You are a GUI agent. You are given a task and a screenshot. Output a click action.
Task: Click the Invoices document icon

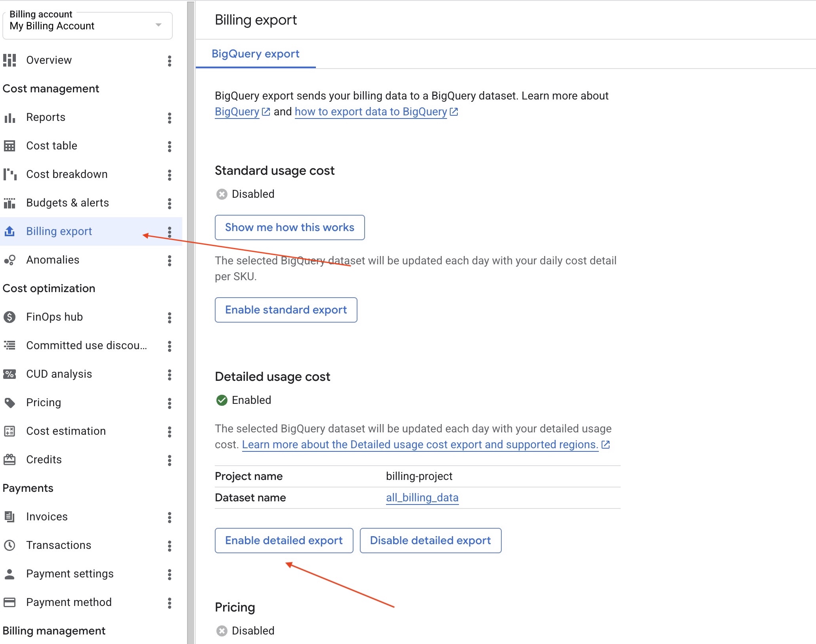[x=10, y=517]
